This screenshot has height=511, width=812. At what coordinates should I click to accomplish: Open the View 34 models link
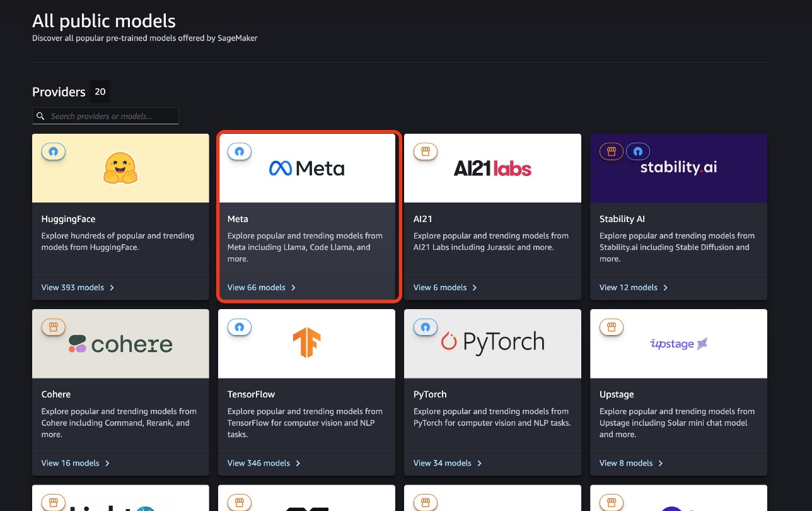click(448, 463)
